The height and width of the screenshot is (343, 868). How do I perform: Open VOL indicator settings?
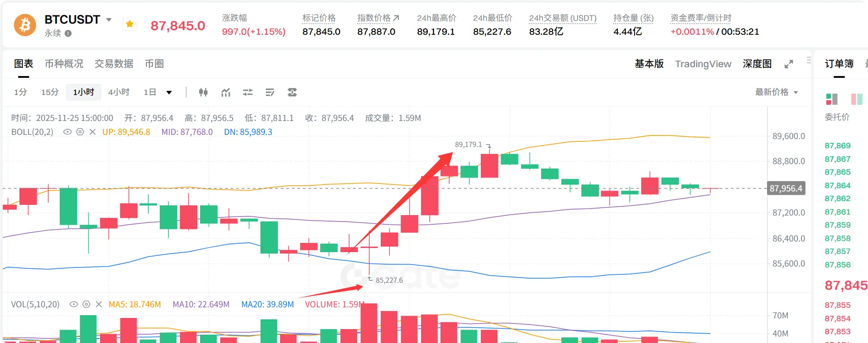(x=86, y=305)
